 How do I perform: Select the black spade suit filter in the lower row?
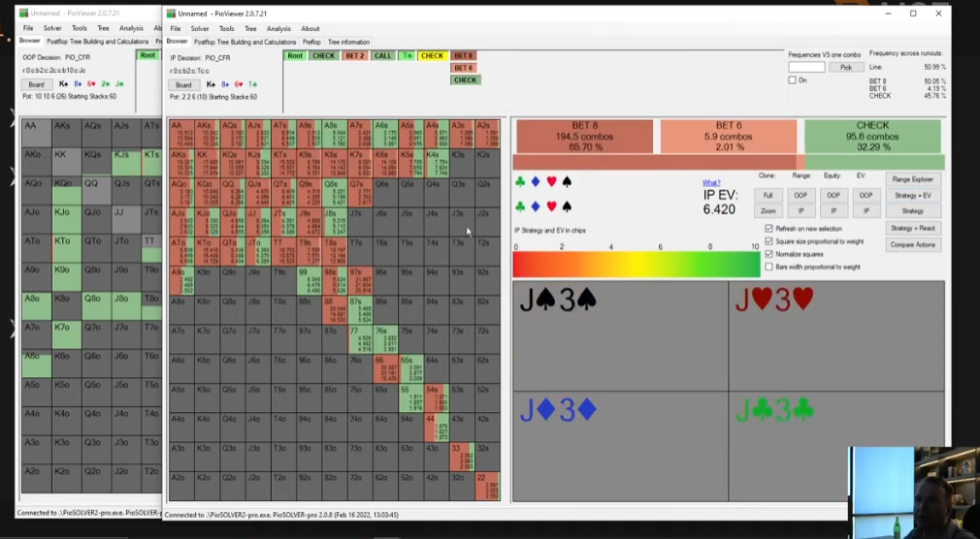coord(567,206)
